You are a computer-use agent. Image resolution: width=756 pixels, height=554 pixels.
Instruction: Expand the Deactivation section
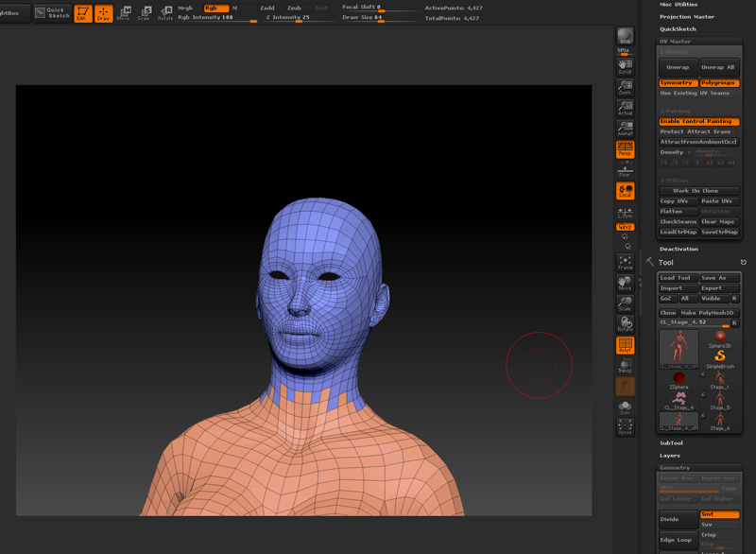click(x=679, y=249)
